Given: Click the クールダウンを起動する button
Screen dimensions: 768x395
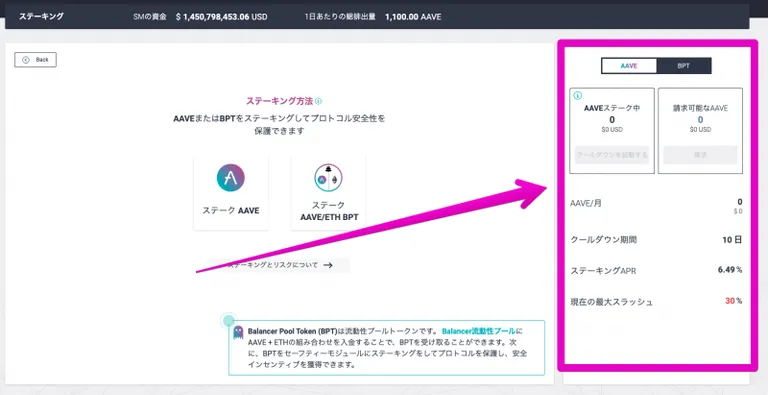Looking at the screenshot, I should tap(612, 155).
